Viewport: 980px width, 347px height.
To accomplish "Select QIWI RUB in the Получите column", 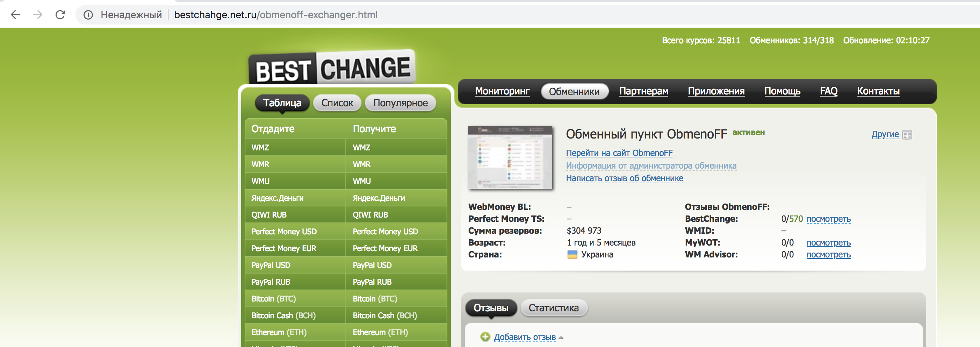I will (x=396, y=214).
